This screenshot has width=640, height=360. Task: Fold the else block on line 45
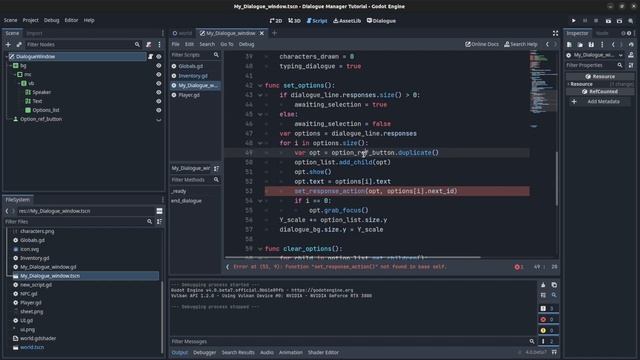click(x=260, y=114)
